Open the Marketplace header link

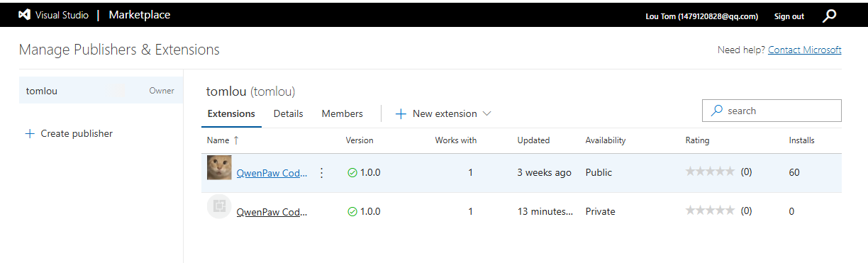pos(140,15)
